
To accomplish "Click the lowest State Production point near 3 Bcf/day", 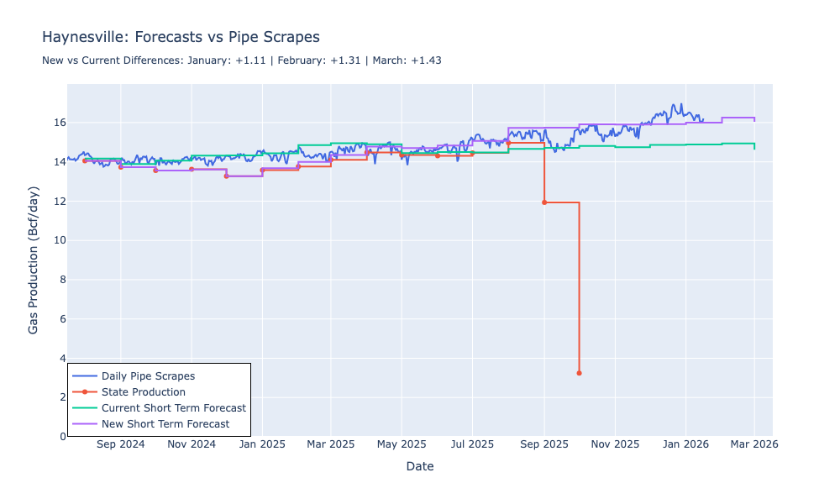I will tap(579, 373).
